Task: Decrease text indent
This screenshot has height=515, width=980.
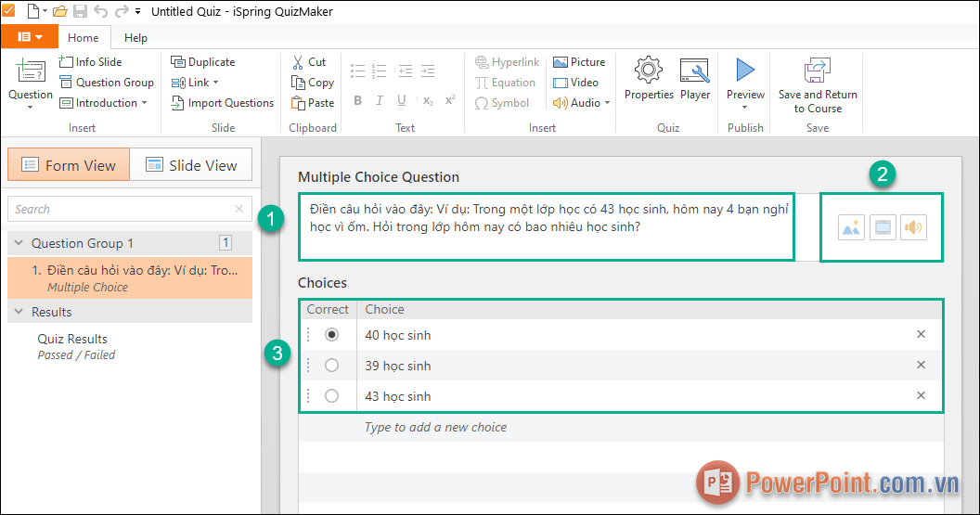Action: [405, 71]
